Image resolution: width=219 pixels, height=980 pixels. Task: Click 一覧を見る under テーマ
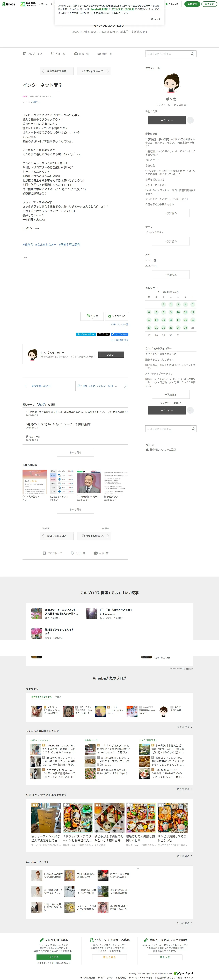pos(171,242)
